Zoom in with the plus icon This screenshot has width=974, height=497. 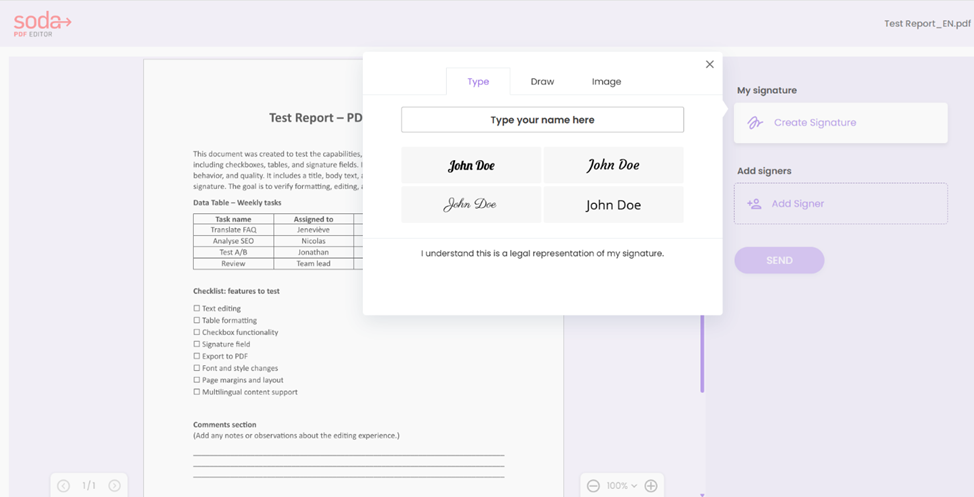pos(650,486)
